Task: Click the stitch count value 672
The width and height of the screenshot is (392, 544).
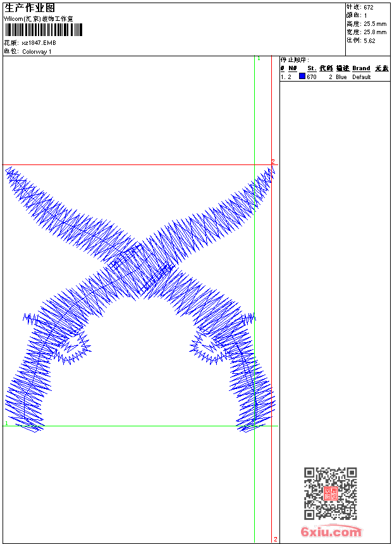Action: [368, 8]
